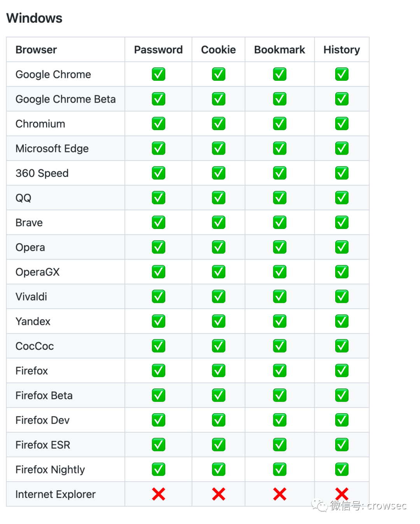Click Internet Explorer Bookmark red cross
The width and height of the screenshot is (420, 524).
tap(280, 494)
